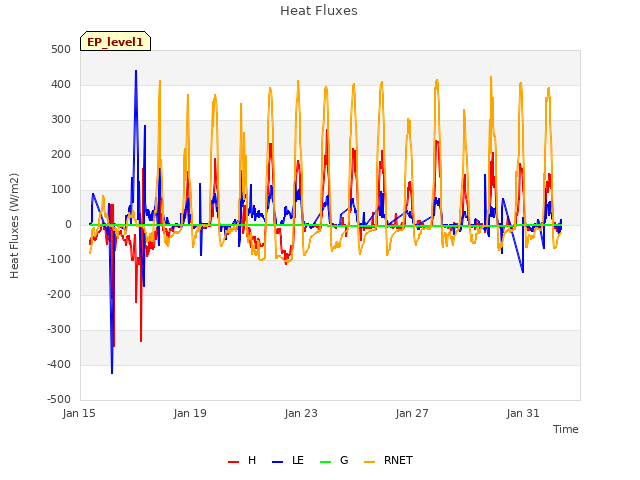Click the blue LE minimum point near -420
Viewport: 640px width, 480px height.
[112, 373]
